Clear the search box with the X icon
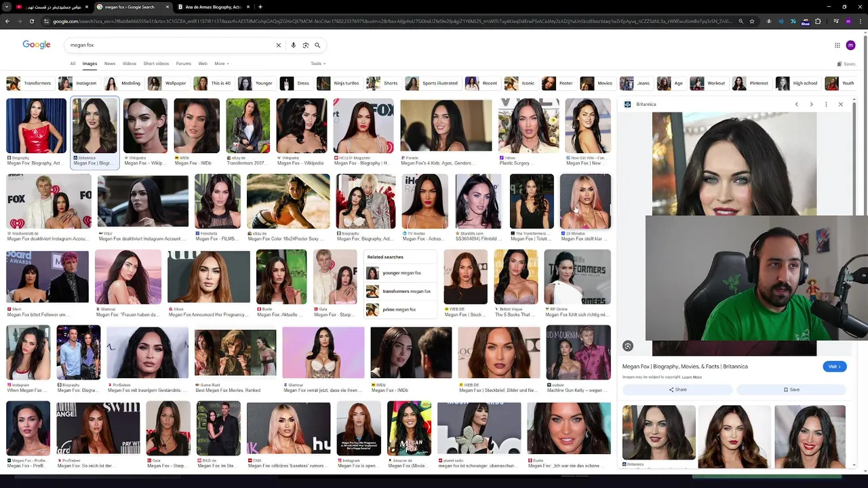The width and height of the screenshot is (868, 488). coord(278,45)
